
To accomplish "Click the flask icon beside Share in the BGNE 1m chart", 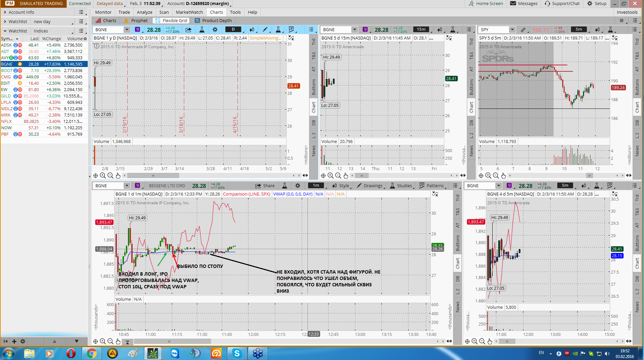I will pos(284,186).
